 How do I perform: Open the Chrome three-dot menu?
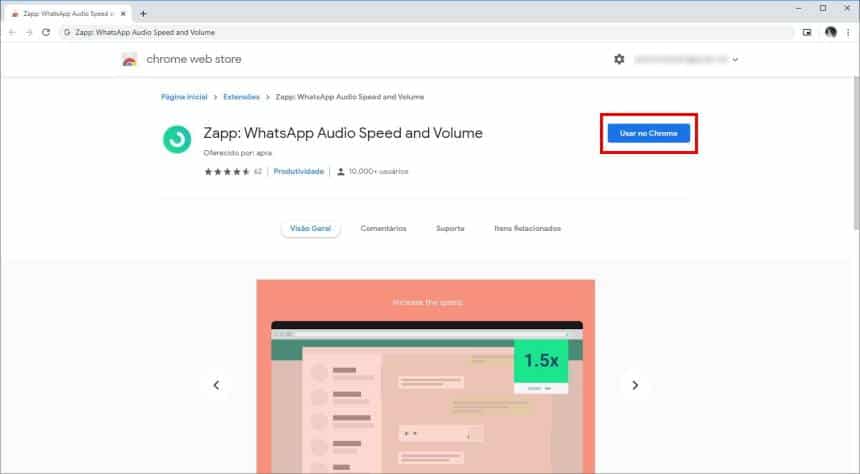[x=848, y=32]
